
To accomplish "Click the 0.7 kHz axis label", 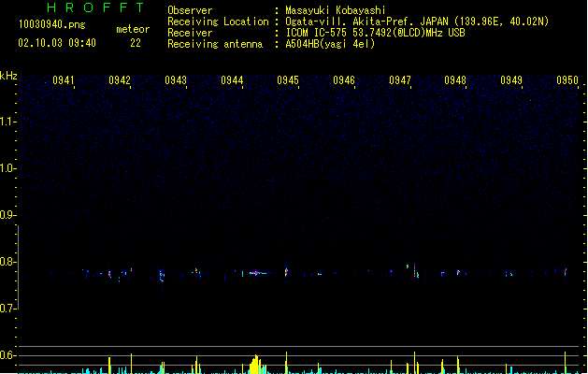I will tap(7, 309).
